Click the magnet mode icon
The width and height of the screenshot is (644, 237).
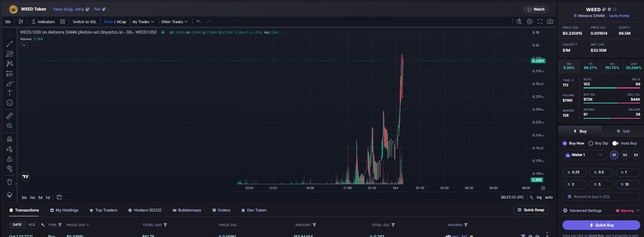coord(9,139)
